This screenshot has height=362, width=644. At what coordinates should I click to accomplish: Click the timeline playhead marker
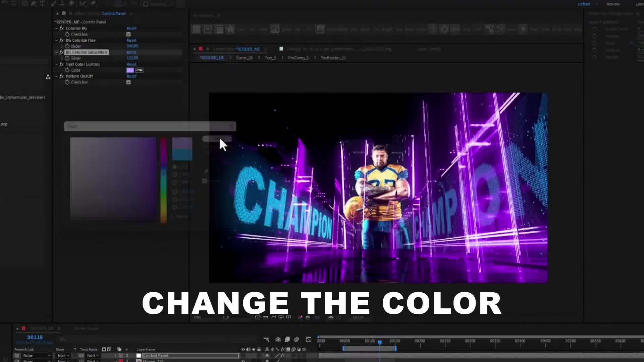(x=380, y=342)
